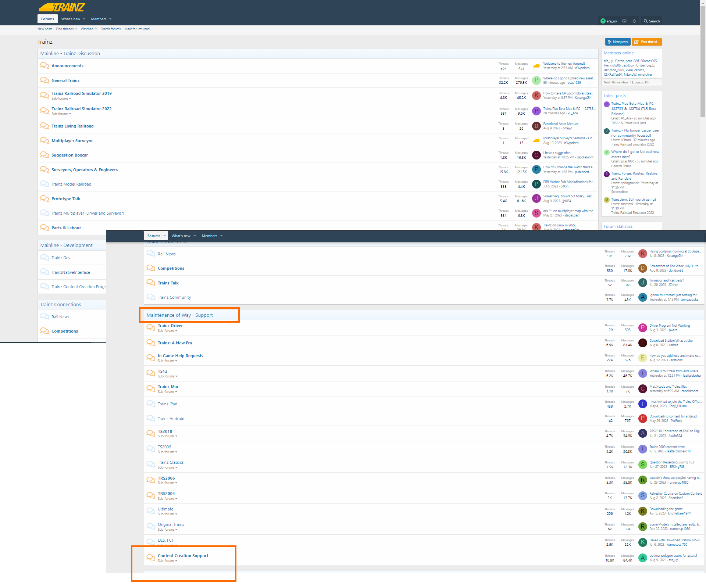Viewport: 706px width, 588px height.
Task: Click the Trainz logo in the header
Action: (62, 7)
